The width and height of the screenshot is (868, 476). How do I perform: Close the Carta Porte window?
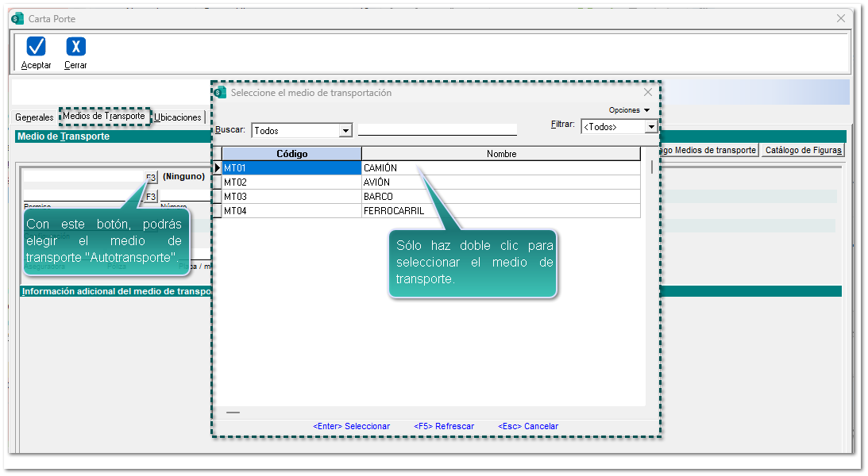coord(841,18)
